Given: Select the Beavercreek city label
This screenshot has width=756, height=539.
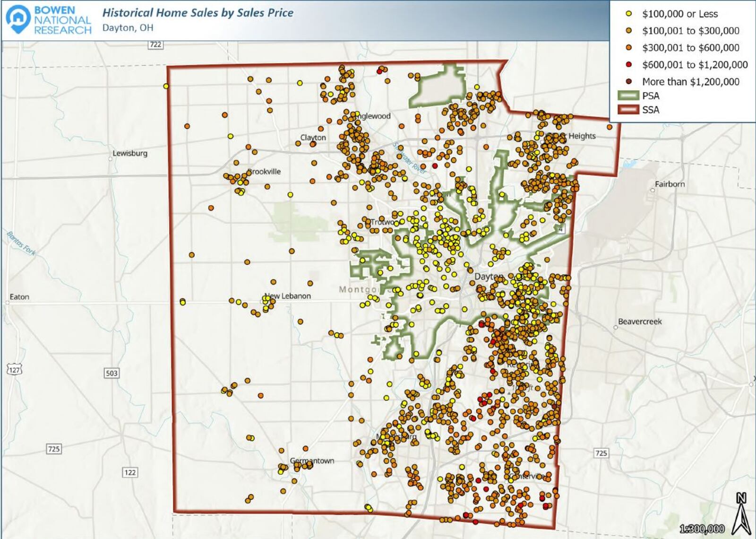Looking at the screenshot, I should pyautogui.click(x=640, y=322).
